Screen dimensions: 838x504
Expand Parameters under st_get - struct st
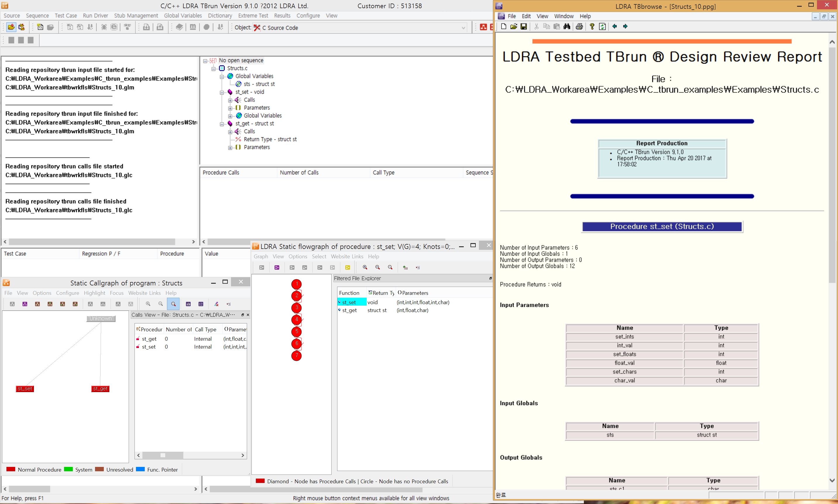click(x=230, y=148)
